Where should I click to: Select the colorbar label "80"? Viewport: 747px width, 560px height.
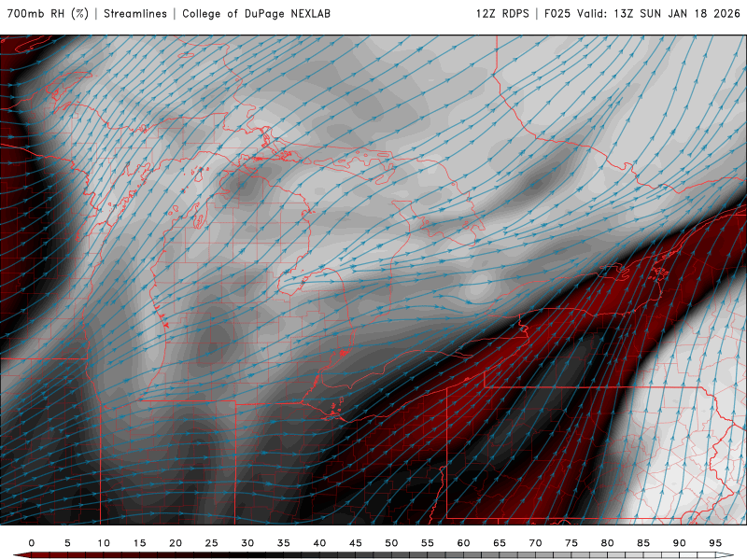click(607, 543)
